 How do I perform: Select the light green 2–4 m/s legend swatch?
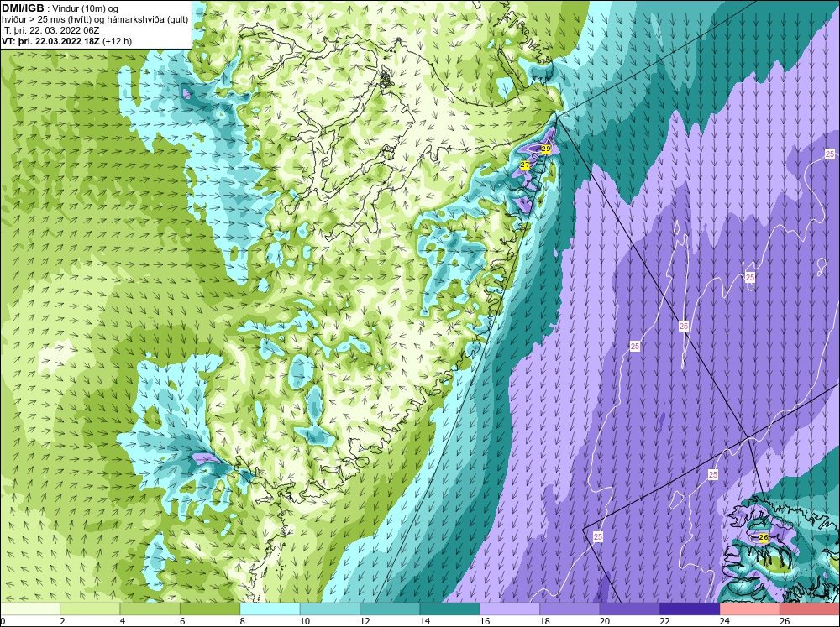(x=90, y=609)
